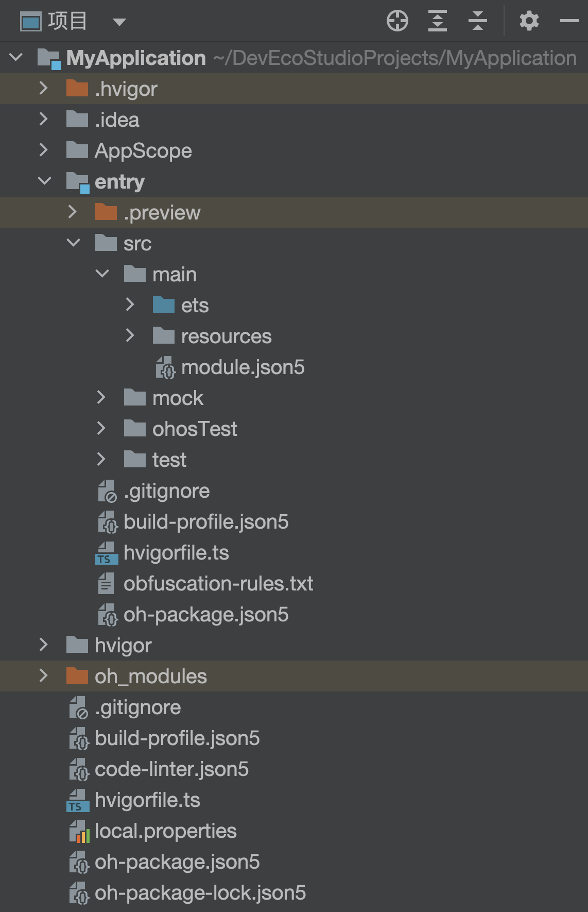
Task: Click the Expand All toolbar icon
Action: pyautogui.click(x=437, y=21)
